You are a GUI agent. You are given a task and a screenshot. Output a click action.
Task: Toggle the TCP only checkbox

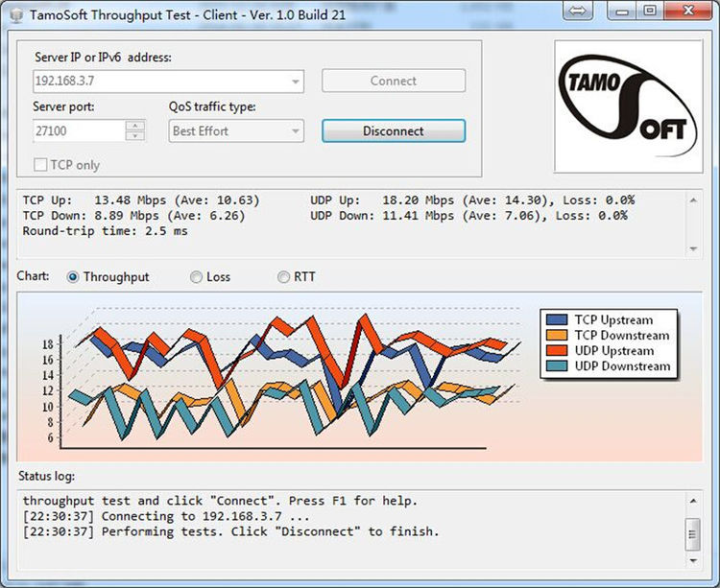point(40,165)
